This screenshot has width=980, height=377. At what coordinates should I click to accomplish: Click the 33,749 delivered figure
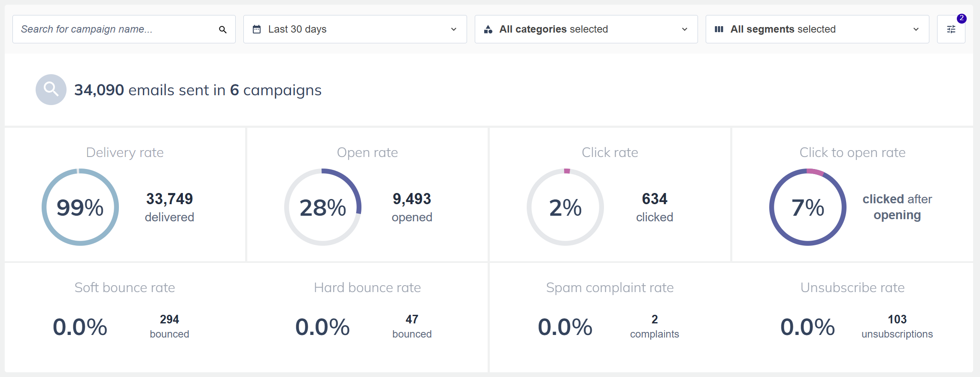(170, 199)
